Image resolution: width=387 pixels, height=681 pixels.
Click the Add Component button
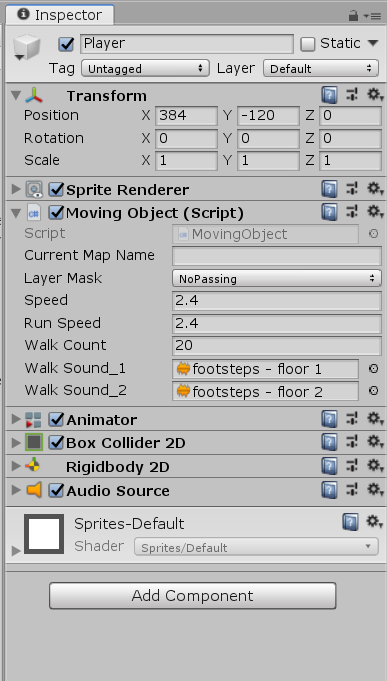tap(192, 595)
